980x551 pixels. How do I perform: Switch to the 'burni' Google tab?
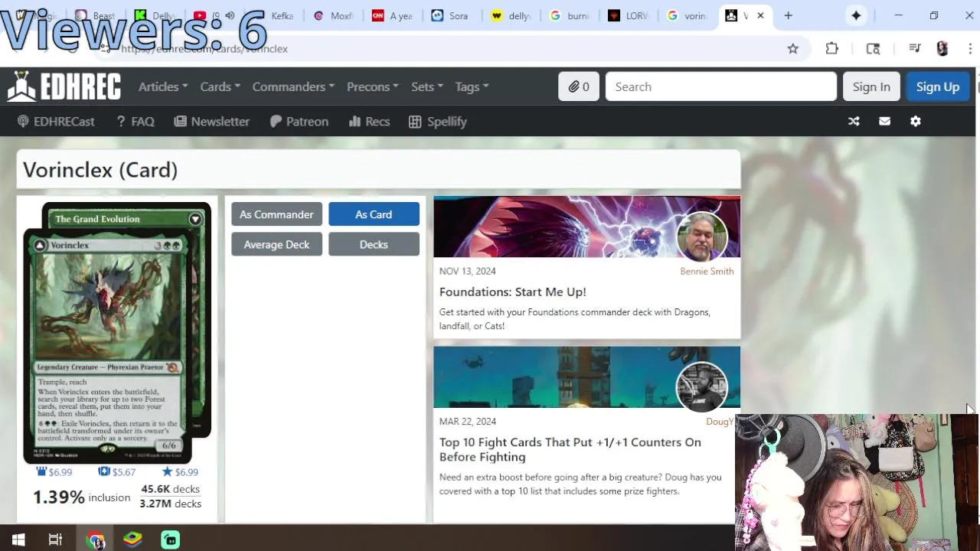(x=570, y=15)
